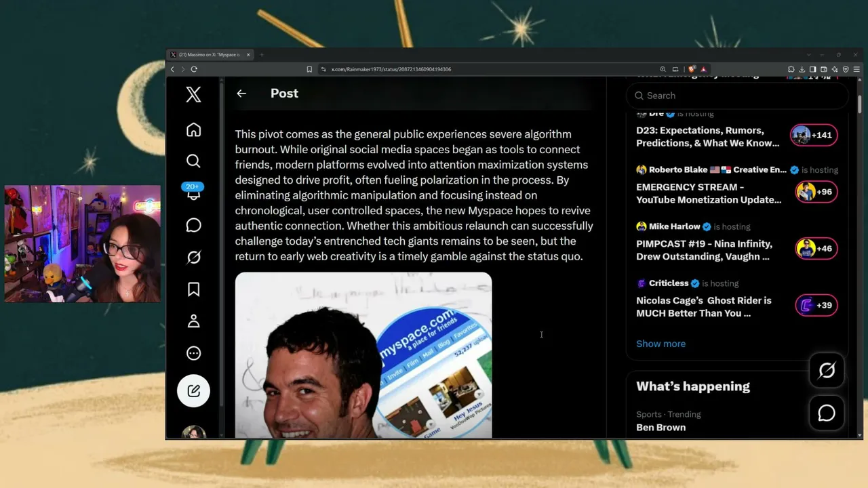Open the Brave Wallet icon

coord(823,69)
